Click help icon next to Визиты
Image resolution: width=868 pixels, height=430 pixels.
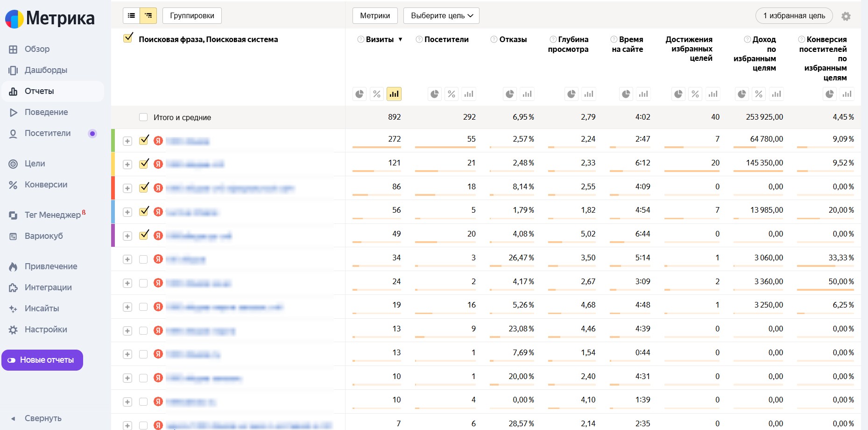click(x=360, y=39)
